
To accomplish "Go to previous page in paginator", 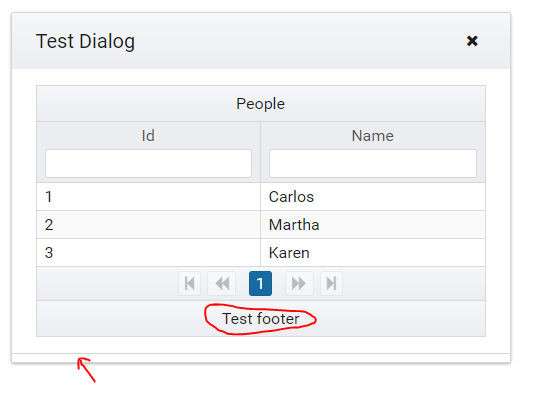I will pyautogui.click(x=222, y=283).
